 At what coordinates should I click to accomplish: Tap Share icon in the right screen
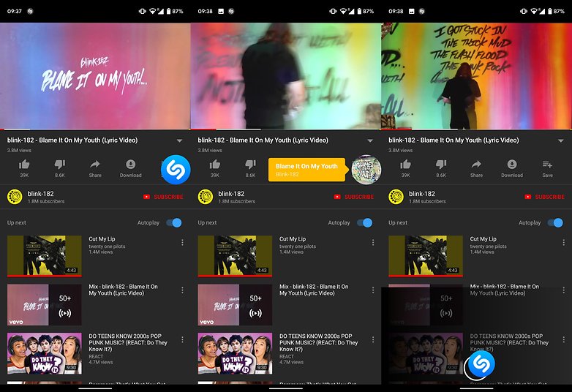tap(476, 165)
